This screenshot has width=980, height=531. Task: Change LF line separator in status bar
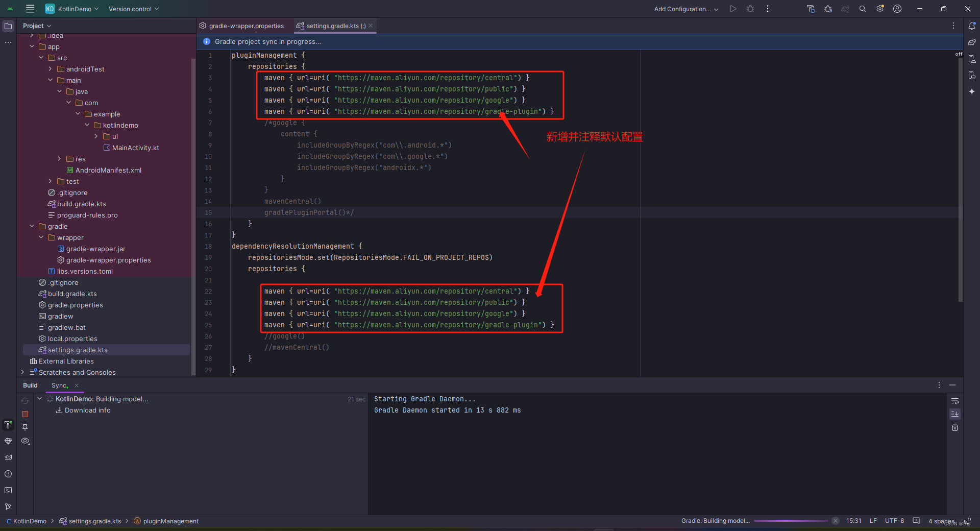873,521
